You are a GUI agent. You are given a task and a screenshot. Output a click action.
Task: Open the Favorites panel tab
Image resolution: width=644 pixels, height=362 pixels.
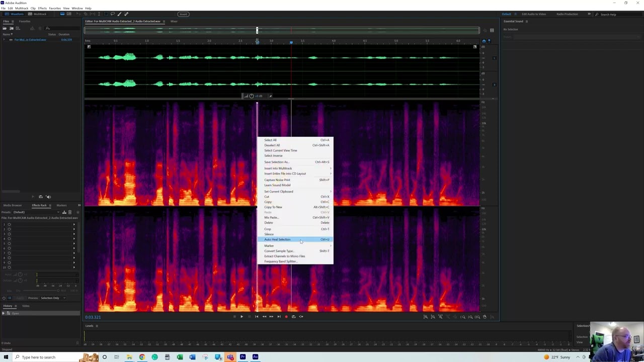tap(24, 21)
